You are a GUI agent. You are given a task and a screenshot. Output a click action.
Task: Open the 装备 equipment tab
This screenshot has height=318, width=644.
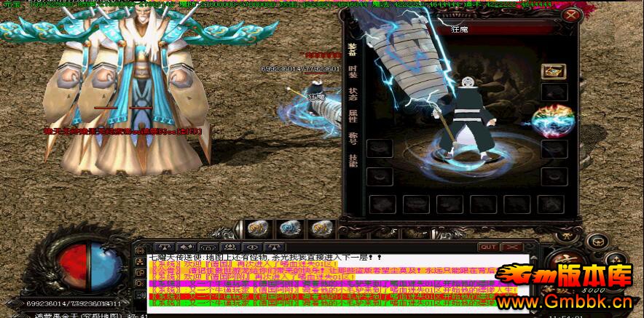(353, 49)
